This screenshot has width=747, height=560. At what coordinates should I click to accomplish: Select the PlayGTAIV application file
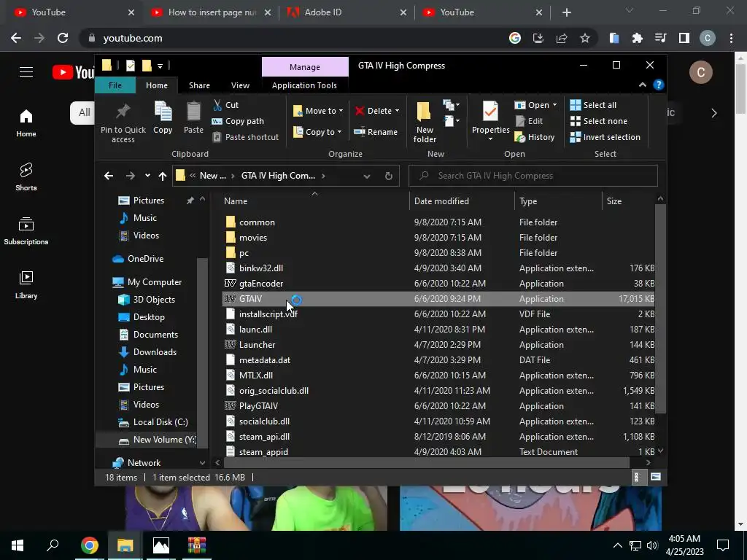[438, 405]
